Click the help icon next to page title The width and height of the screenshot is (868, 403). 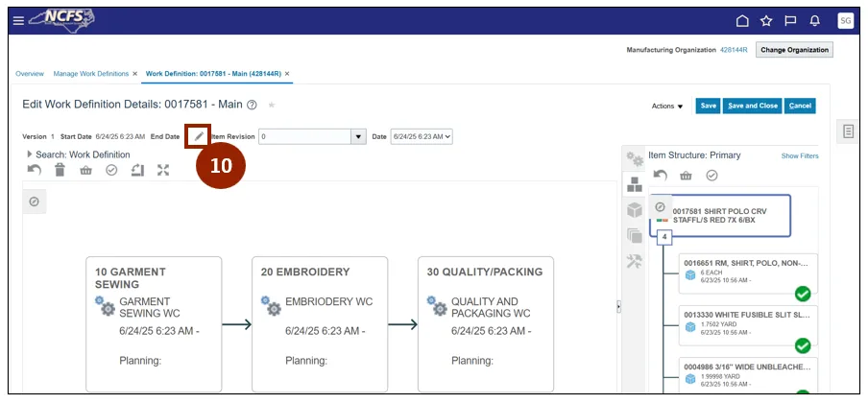252,105
